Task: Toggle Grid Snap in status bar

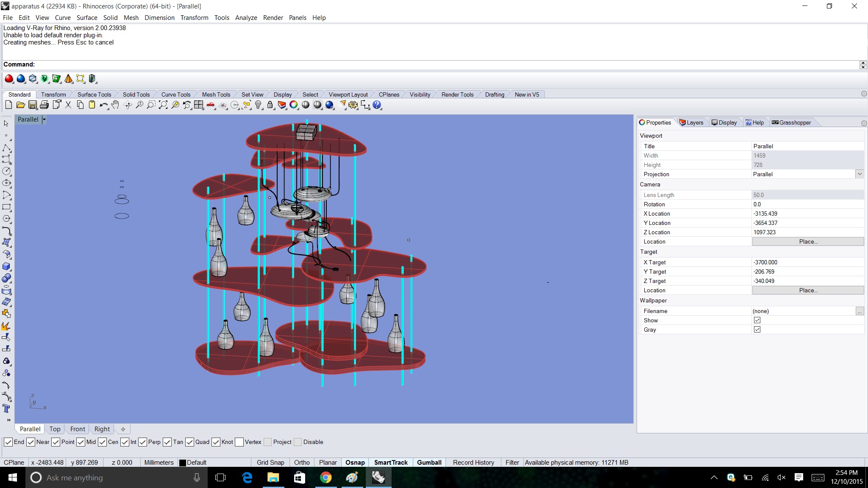Action: pos(270,463)
